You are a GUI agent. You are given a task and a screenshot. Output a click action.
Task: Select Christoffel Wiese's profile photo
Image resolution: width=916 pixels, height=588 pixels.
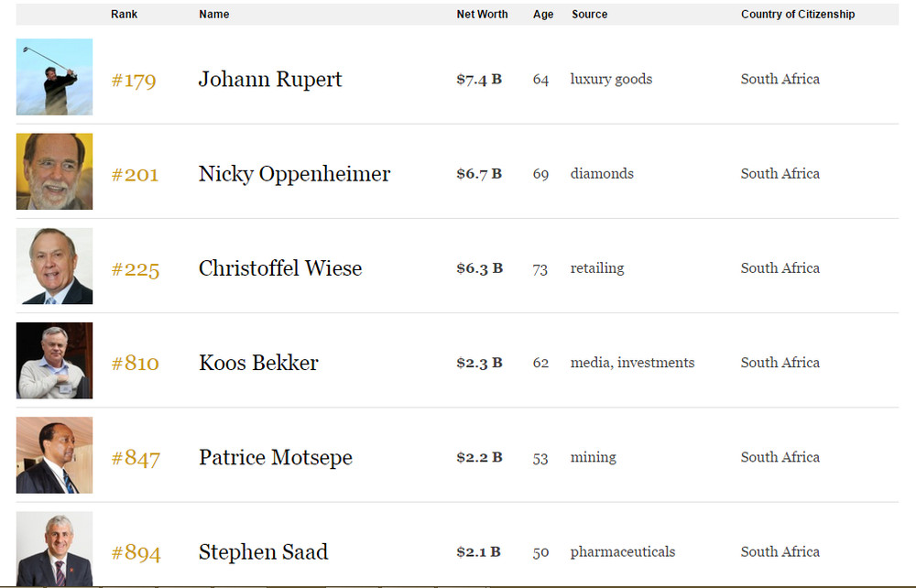54,267
